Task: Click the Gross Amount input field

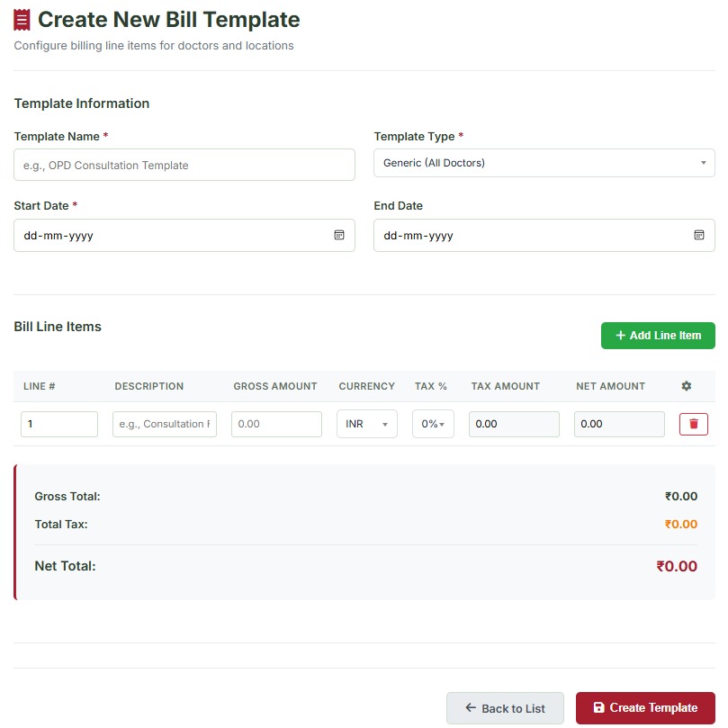Action: pos(276,424)
